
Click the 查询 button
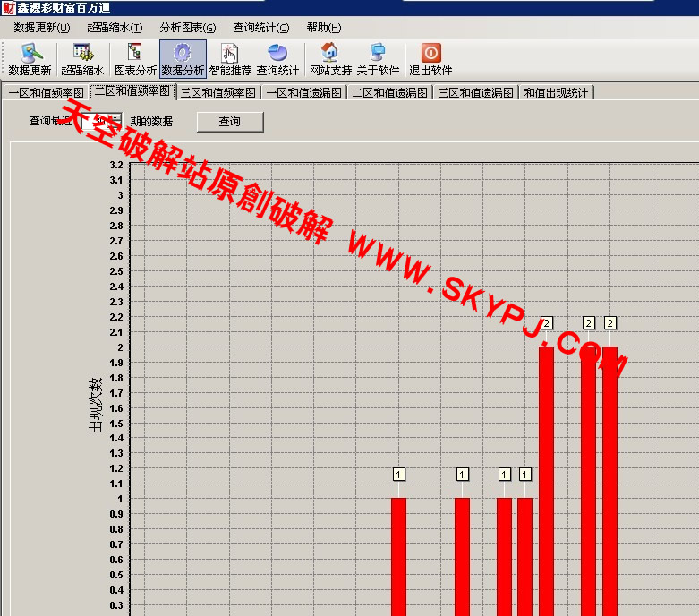230,122
